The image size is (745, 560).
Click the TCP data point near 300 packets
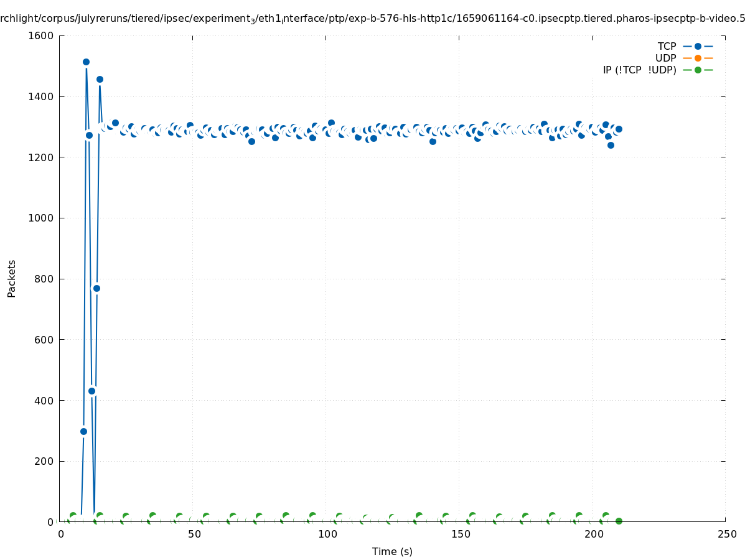(83, 431)
